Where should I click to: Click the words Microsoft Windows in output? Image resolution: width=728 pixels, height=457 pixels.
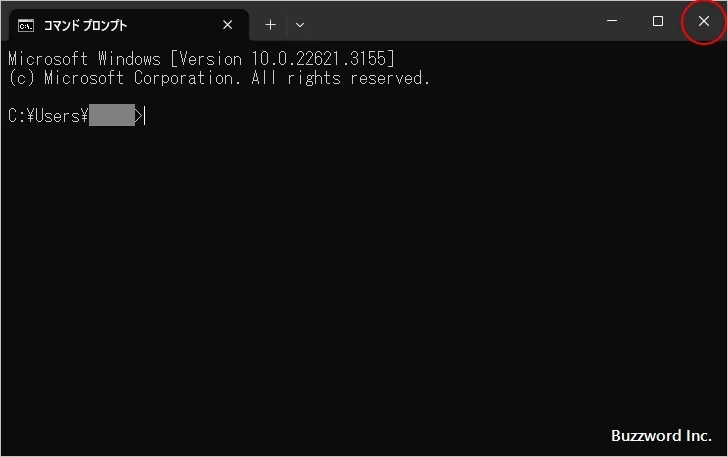click(84, 58)
